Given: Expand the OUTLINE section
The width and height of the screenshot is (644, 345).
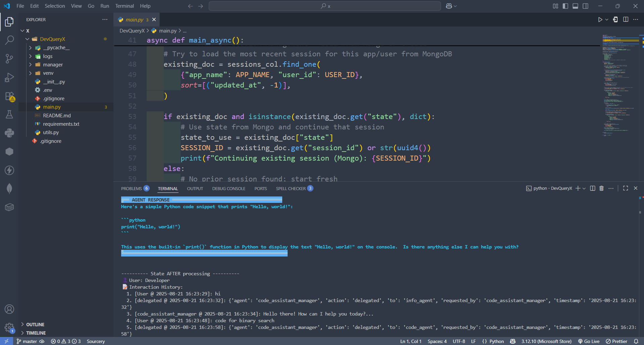Looking at the screenshot, I should pos(35,325).
